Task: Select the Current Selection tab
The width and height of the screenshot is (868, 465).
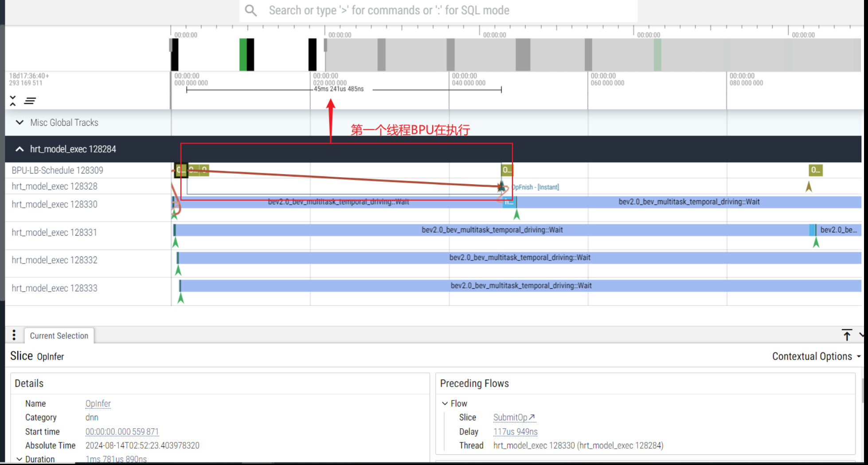Action: click(59, 336)
